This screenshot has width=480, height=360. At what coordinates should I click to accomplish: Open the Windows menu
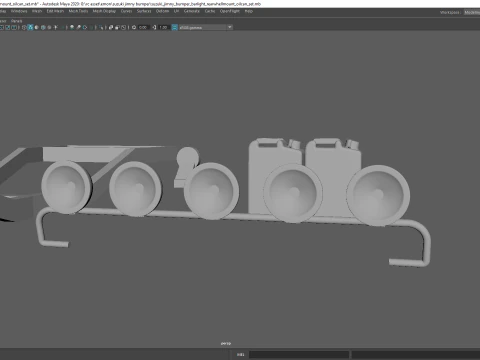(x=19, y=11)
